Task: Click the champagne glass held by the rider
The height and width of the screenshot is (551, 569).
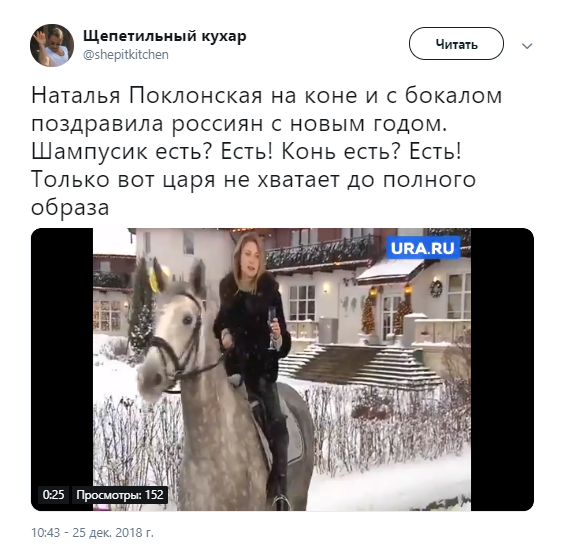Action: [x=272, y=328]
